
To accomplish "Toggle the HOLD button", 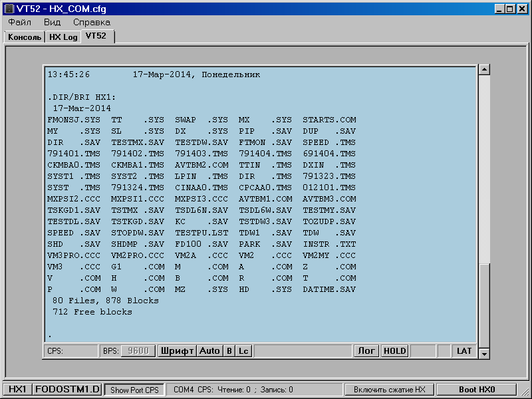I will coord(394,350).
